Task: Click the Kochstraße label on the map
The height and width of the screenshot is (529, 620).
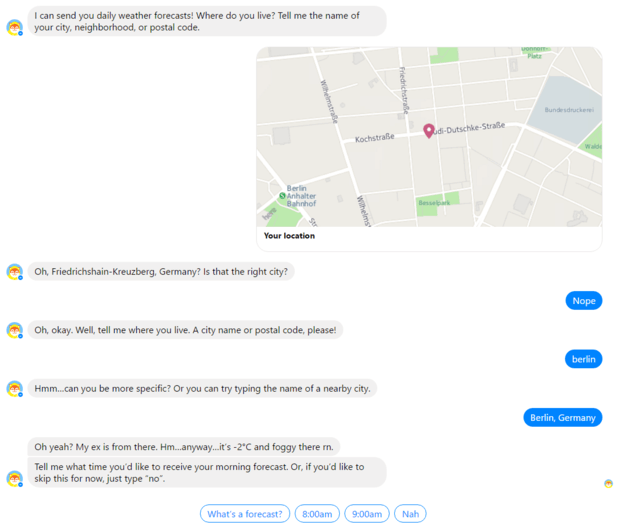Action: pos(374,138)
